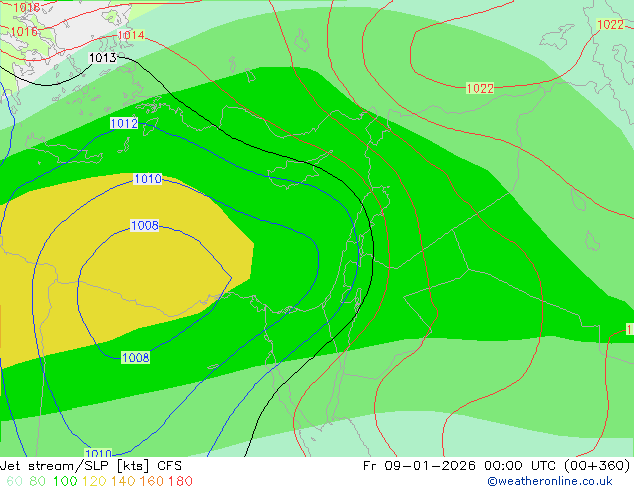Click the 180 kts legend value
The image size is (634, 490).
coord(180,481)
